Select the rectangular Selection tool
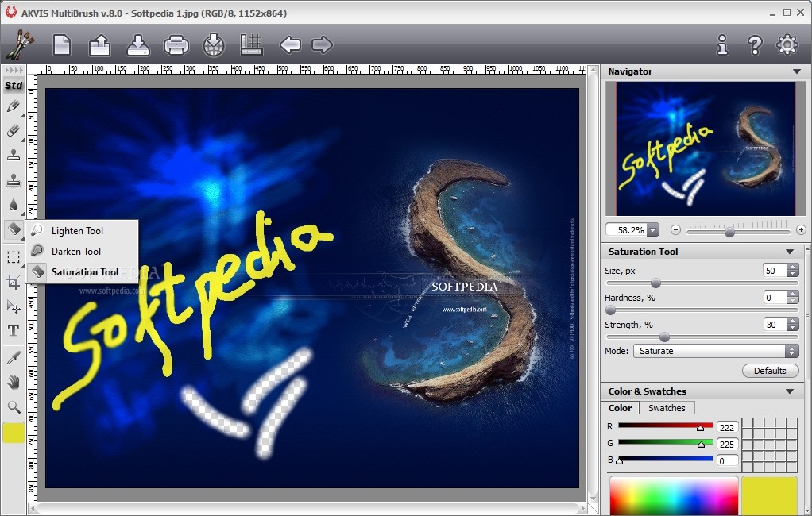The image size is (812, 516). [x=13, y=257]
